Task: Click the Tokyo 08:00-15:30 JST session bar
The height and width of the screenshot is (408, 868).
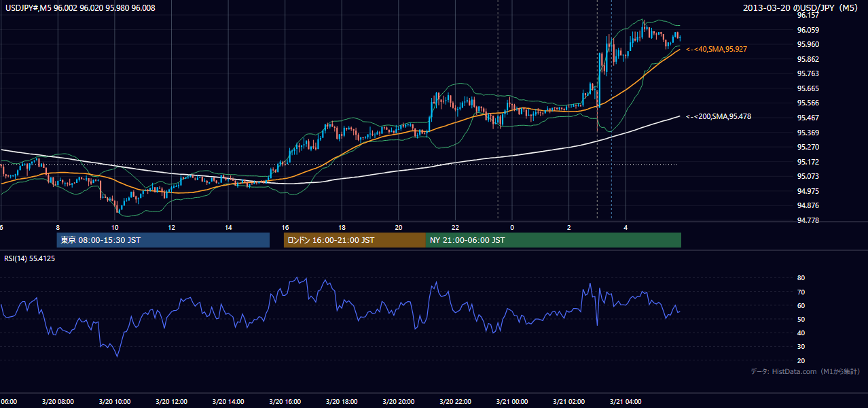Action: click(x=163, y=240)
